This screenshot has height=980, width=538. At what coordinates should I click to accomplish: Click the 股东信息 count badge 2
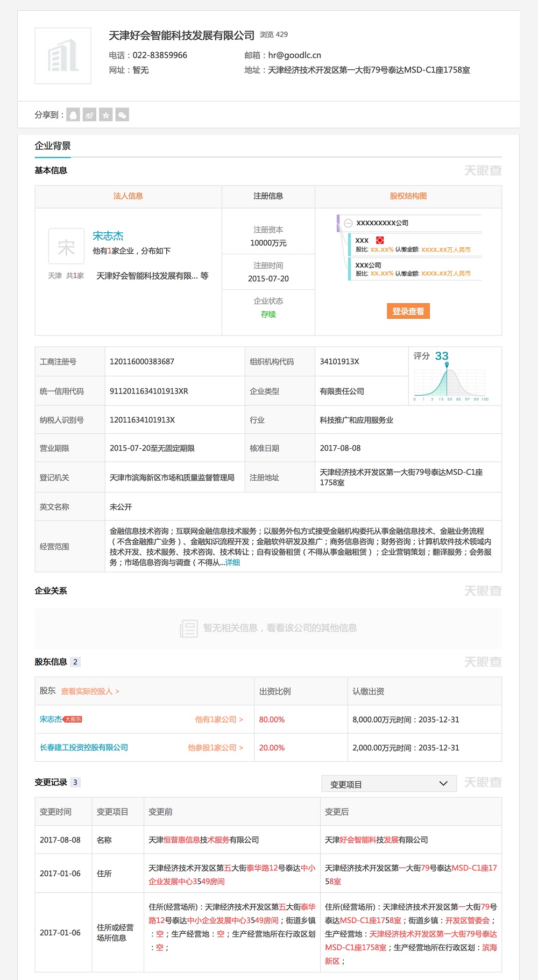75,662
